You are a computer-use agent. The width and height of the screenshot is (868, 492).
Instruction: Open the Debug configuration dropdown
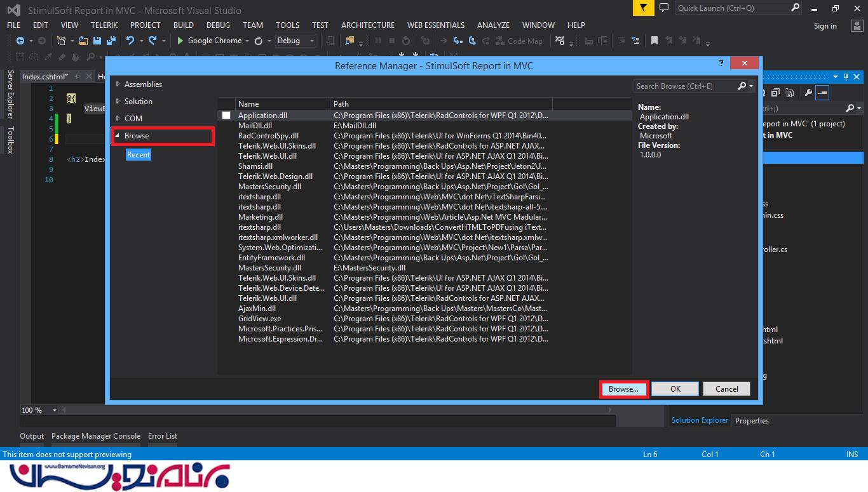295,41
